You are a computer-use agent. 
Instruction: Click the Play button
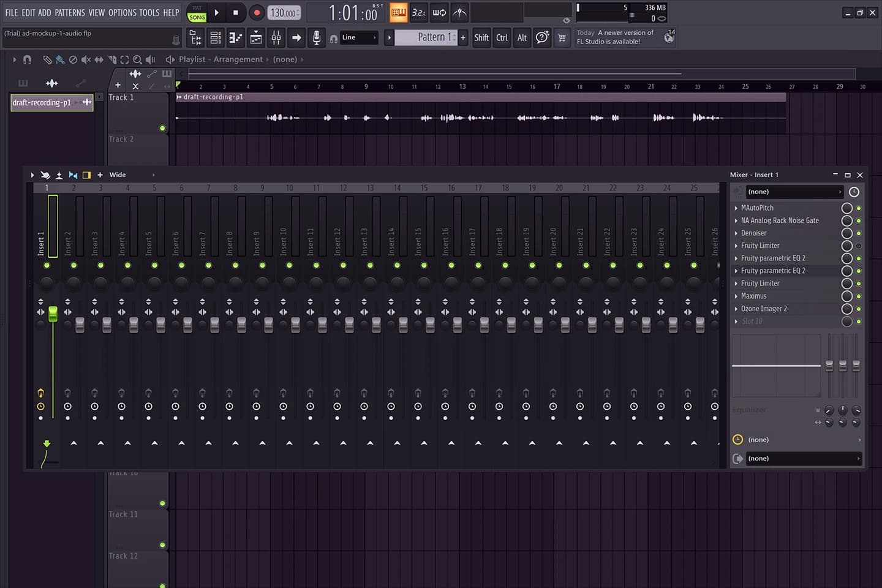click(216, 12)
